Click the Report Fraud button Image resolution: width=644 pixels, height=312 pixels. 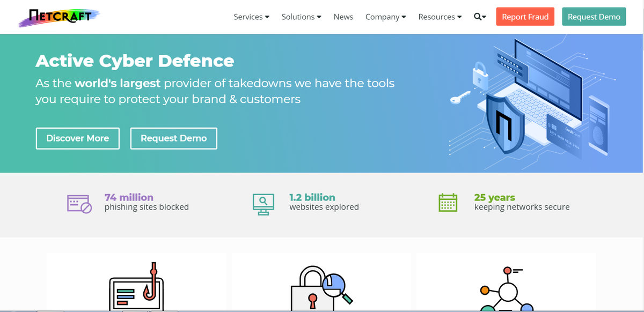[525, 17]
